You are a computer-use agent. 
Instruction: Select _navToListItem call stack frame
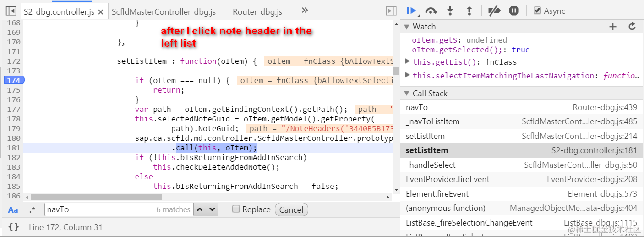pos(522,121)
